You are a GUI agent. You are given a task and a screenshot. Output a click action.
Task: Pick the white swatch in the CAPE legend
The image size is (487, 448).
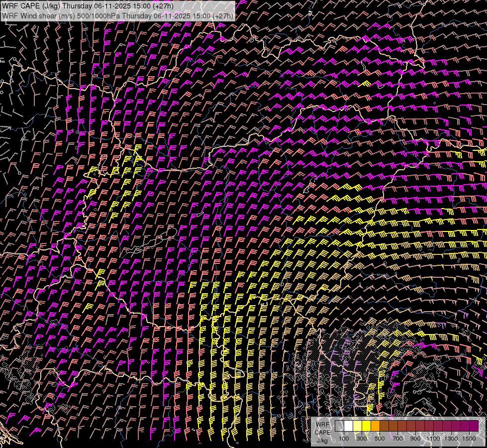[x=348, y=426]
